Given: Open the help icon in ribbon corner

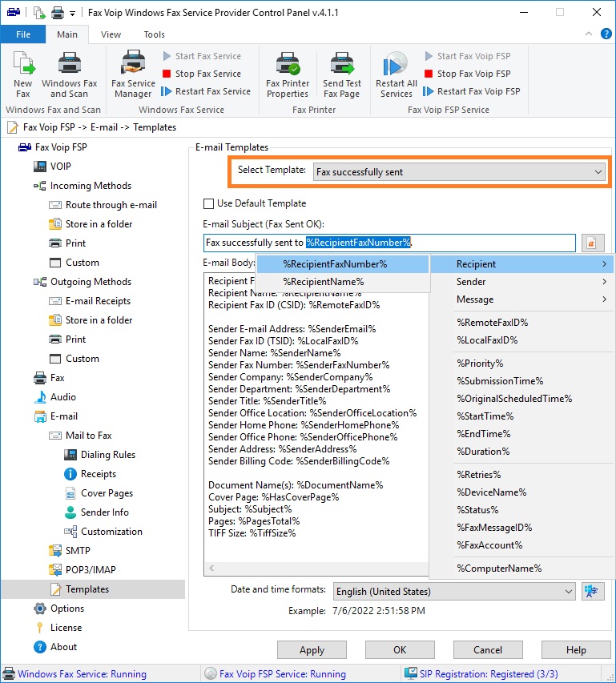Looking at the screenshot, I should click(606, 34).
